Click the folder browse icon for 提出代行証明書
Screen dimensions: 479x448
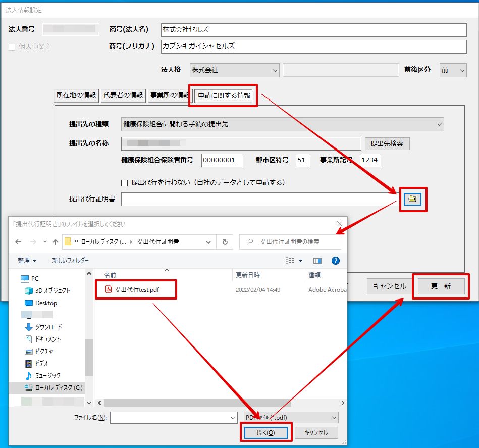pos(412,199)
